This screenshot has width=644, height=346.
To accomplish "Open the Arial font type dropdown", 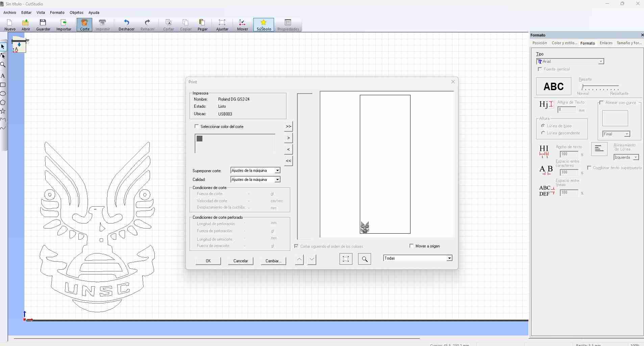I will click(570, 61).
